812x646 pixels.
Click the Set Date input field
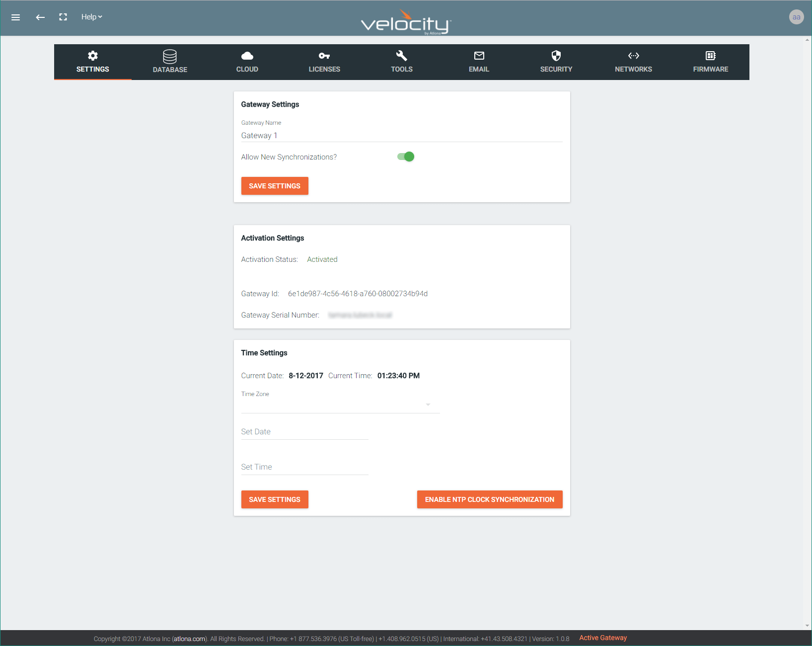click(304, 432)
